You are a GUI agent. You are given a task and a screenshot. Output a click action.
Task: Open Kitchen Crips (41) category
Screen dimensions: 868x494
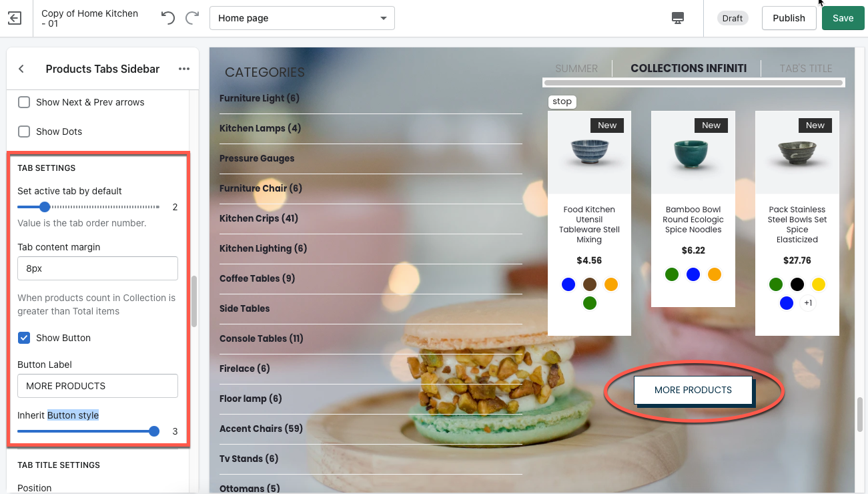(x=259, y=218)
